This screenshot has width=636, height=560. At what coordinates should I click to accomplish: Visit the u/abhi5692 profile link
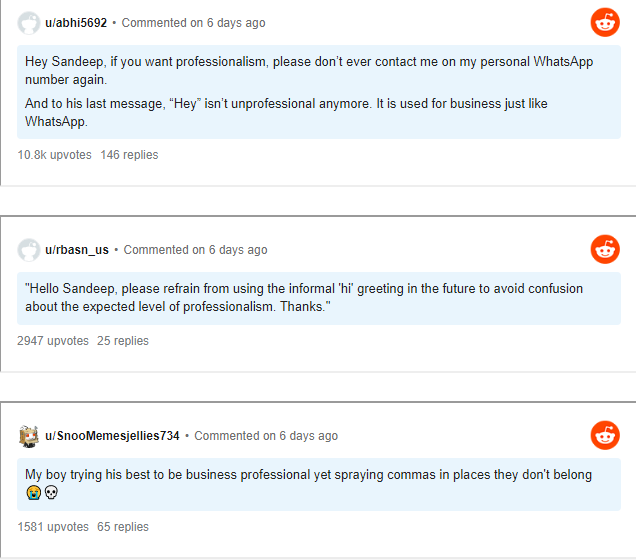tap(76, 23)
